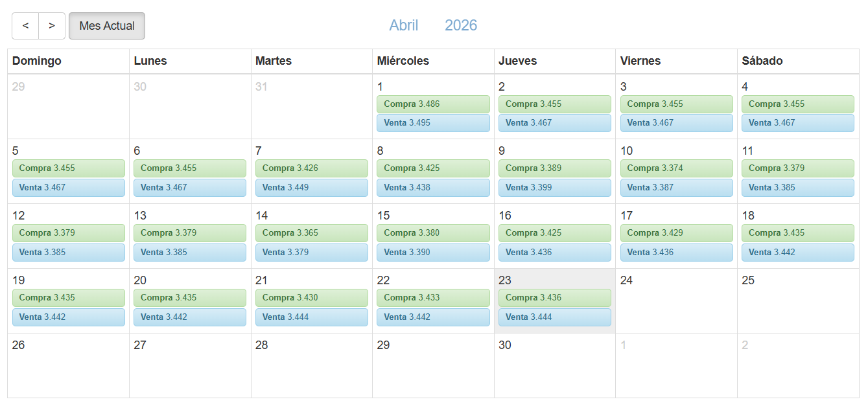The image size is (868, 406).
Task: Select day 30 in the calendar
Action: click(x=554, y=366)
